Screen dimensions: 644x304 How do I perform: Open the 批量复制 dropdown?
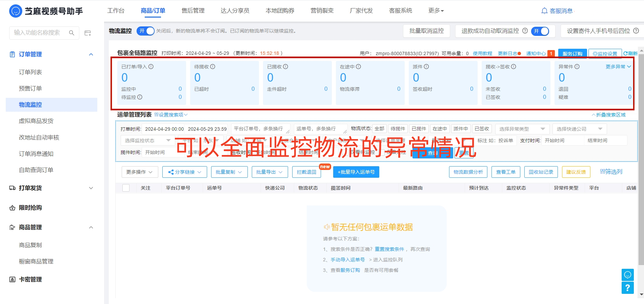click(x=229, y=172)
